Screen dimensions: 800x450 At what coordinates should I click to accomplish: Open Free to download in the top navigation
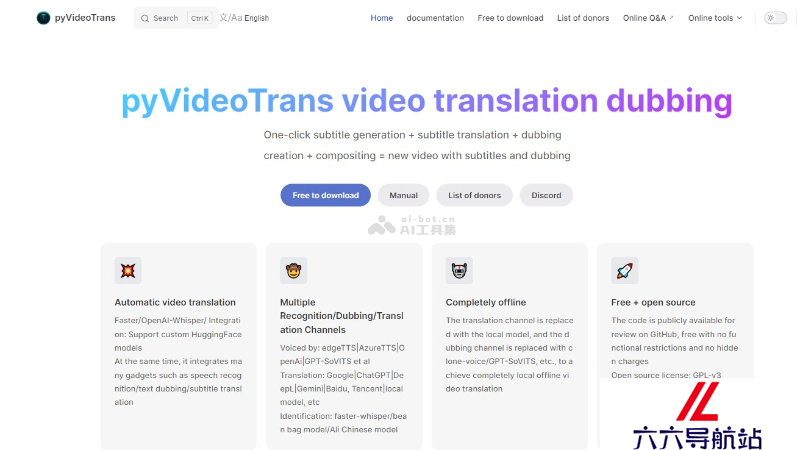point(510,18)
